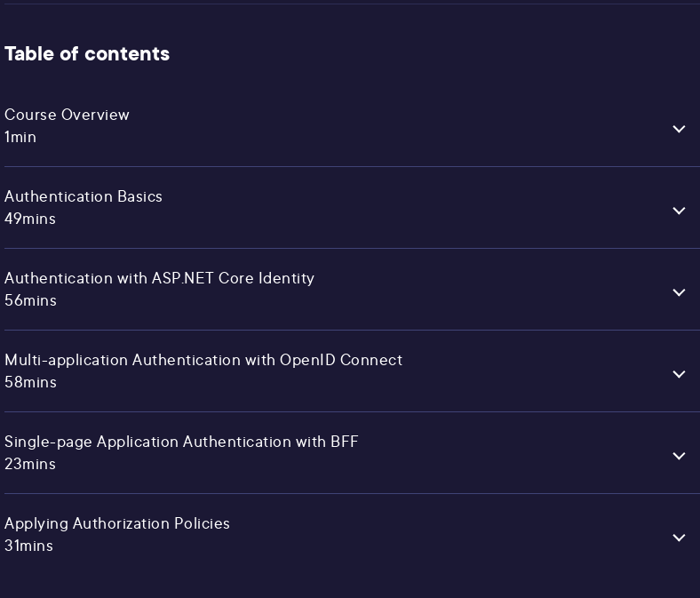Expand Applying Authorization Policies chevron

[679, 538]
